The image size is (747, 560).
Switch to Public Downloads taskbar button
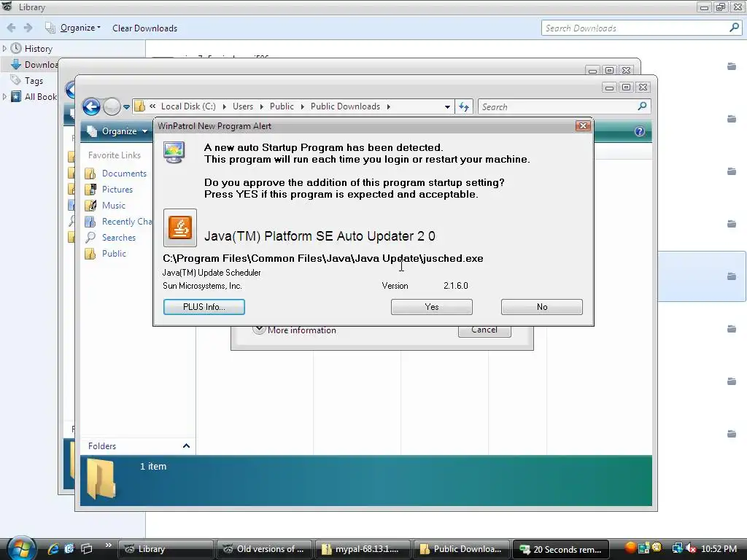pyautogui.click(x=461, y=549)
